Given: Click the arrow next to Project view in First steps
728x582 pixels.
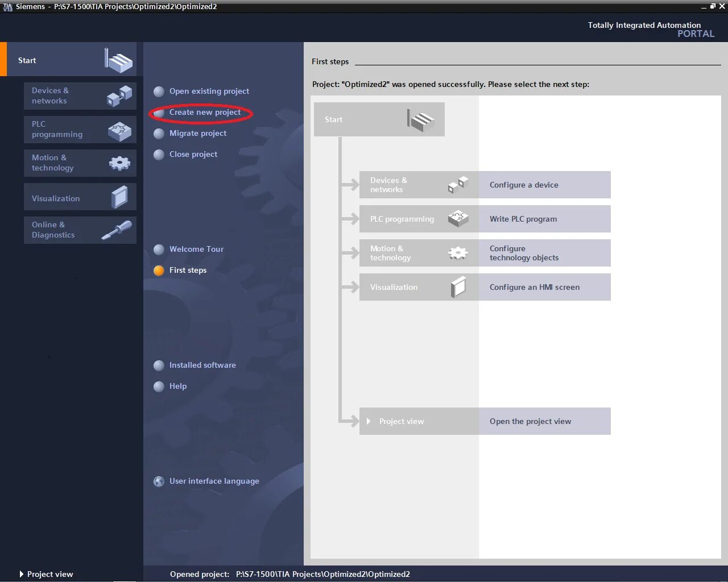Looking at the screenshot, I should pos(369,421).
